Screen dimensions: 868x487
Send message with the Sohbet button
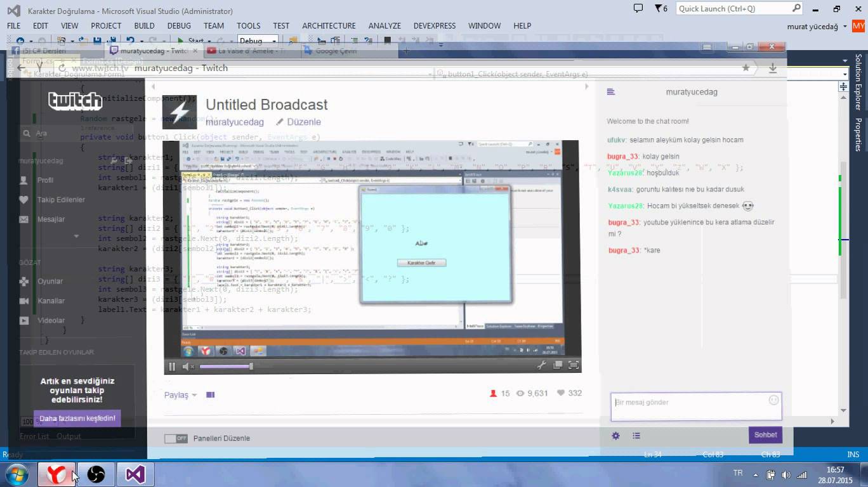click(x=765, y=435)
